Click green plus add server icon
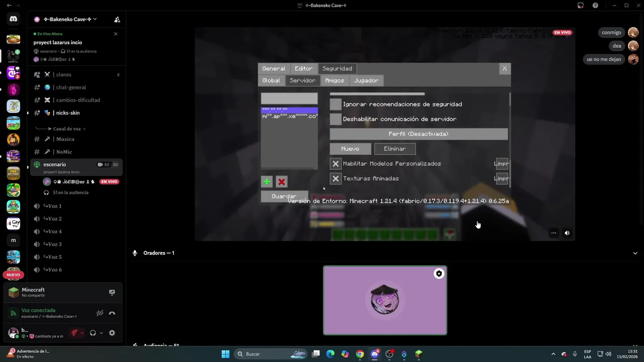644x362 pixels. [267, 182]
